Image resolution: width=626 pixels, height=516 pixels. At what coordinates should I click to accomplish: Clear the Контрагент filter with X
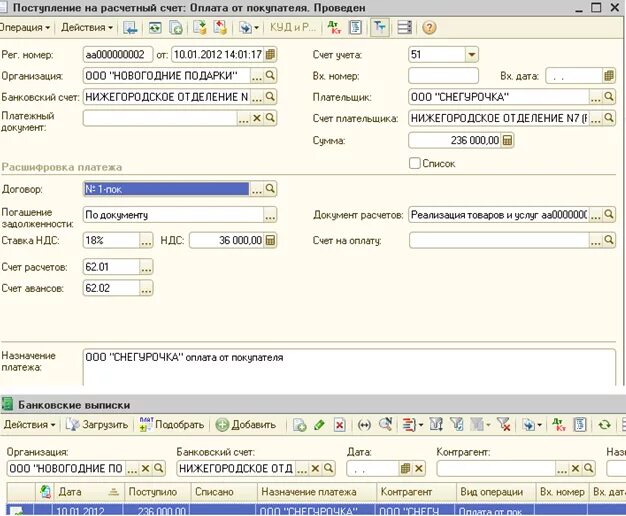575,468
